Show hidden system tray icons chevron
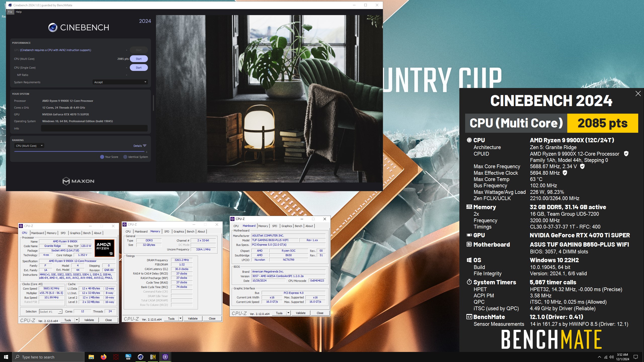The image size is (644, 362). [599, 357]
